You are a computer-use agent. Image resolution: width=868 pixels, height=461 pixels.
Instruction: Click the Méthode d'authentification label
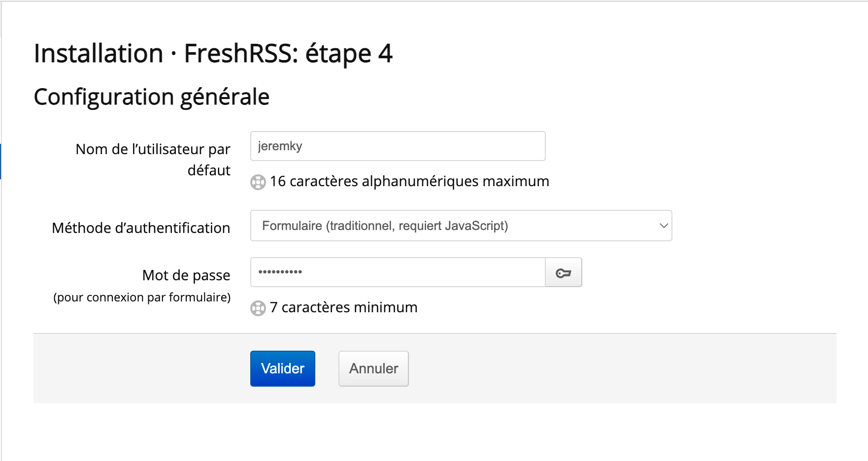141,228
